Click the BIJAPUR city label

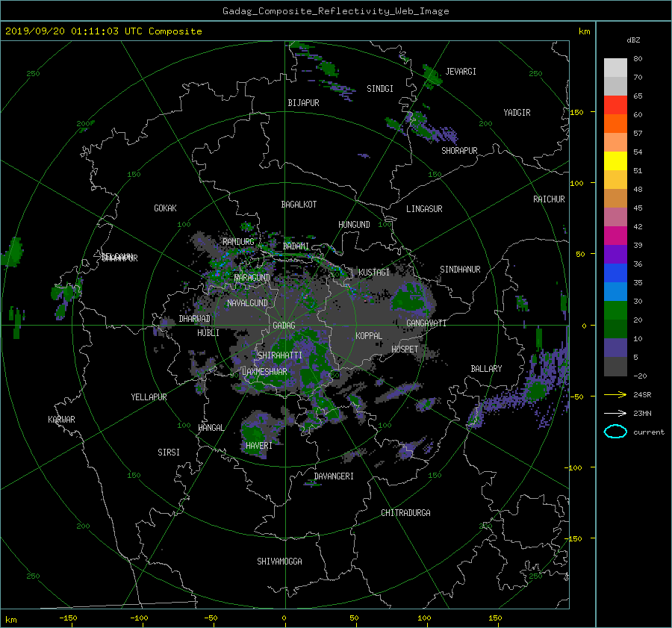point(303,103)
